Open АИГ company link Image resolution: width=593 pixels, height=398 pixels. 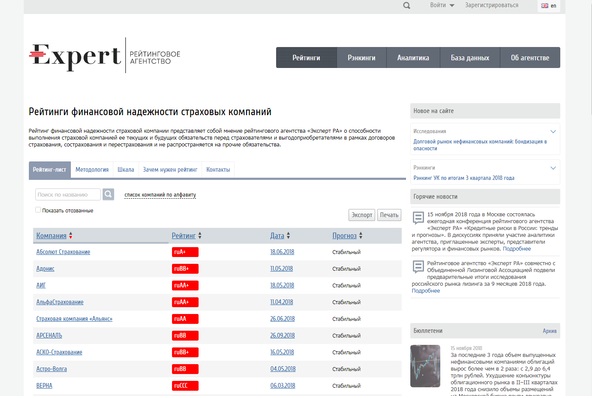point(41,285)
